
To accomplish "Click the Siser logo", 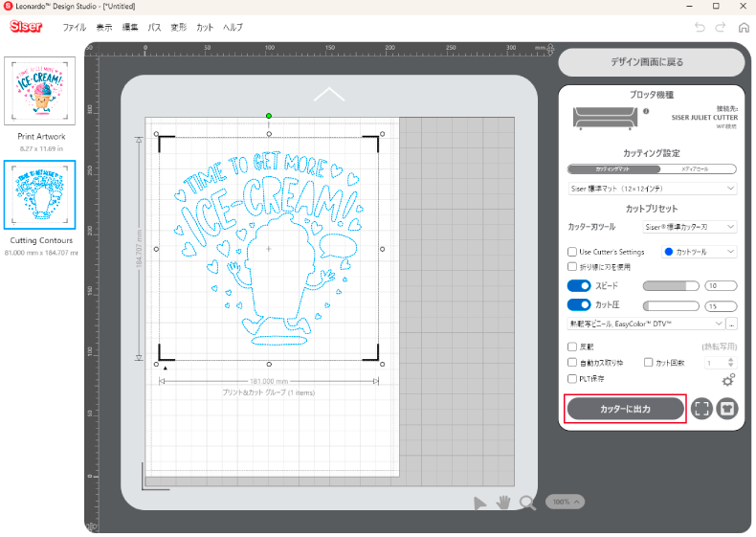I will click(26, 26).
